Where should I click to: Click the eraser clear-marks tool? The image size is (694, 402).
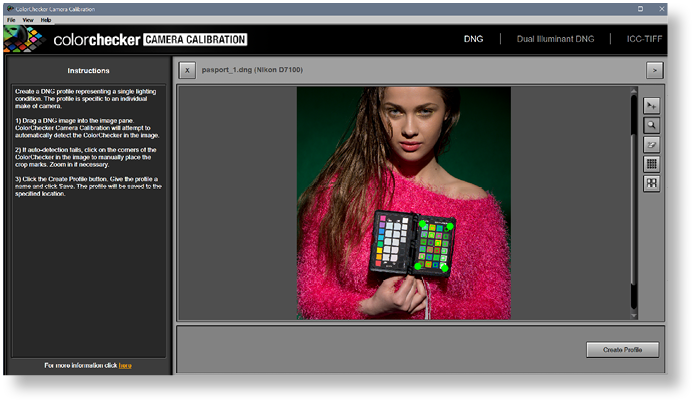point(651,145)
